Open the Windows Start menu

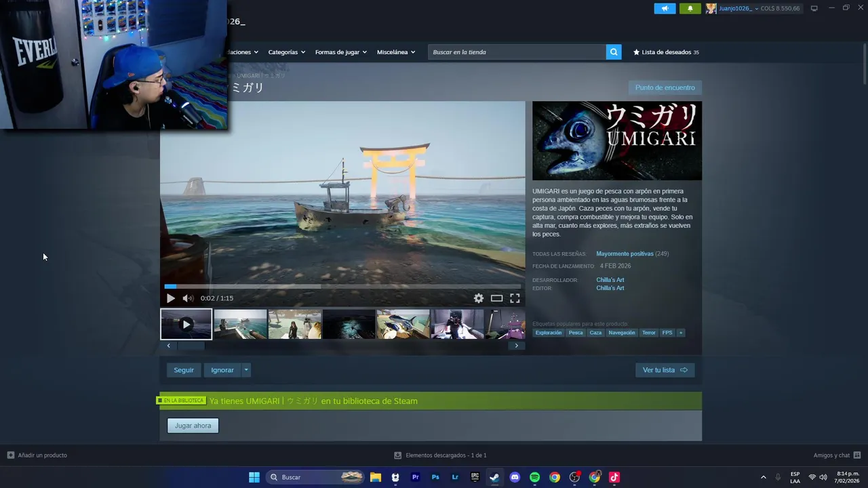(x=254, y=477)
